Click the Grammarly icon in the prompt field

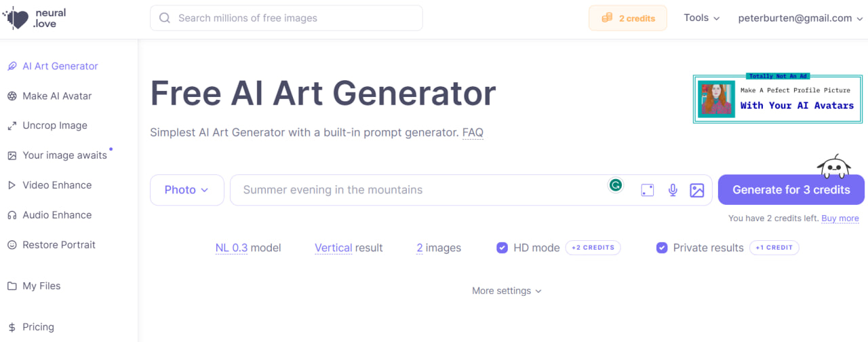pos(616,185)
